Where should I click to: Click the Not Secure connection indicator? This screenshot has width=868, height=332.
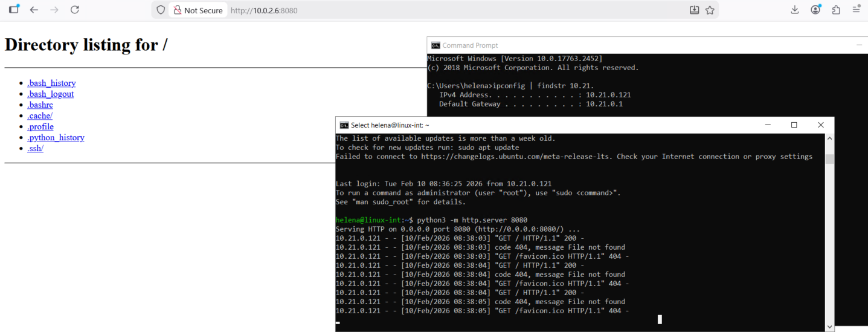pos(198,10)
